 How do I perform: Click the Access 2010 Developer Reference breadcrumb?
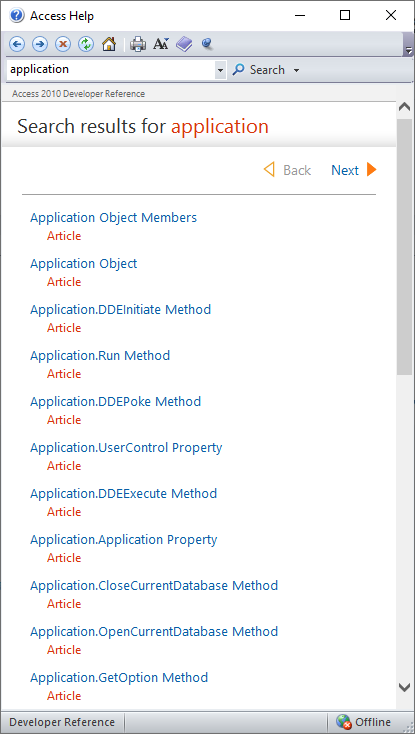(x=79, y=94)
